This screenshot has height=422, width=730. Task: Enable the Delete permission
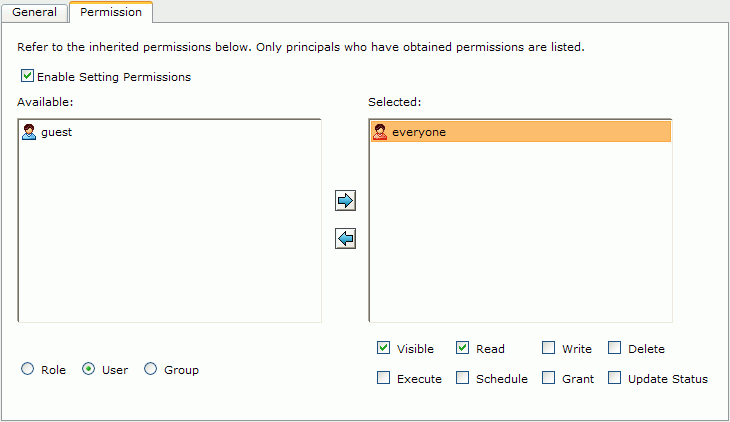pos(615,347)
